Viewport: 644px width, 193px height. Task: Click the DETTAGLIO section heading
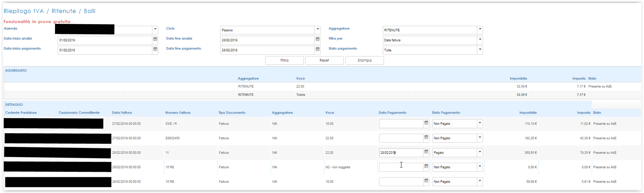click(x=14, y=105)
